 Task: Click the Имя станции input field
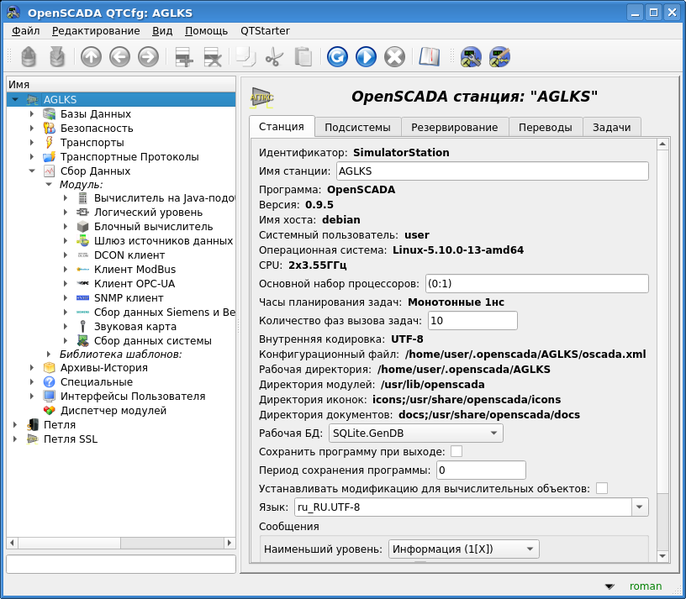click(492, 171)
